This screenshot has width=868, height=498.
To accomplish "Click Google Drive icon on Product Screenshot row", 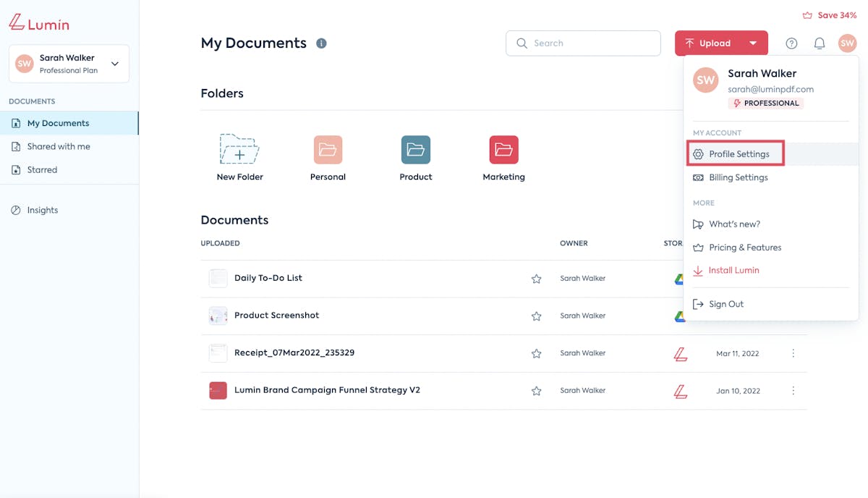I will tap(679, 316).
